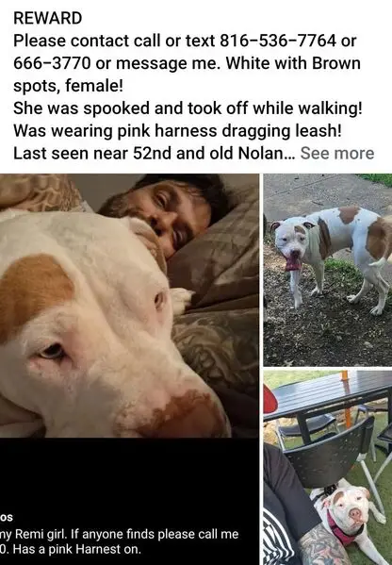
Task: Expand the post with See more
Action: pyautogui.click(x=337, y=153)
